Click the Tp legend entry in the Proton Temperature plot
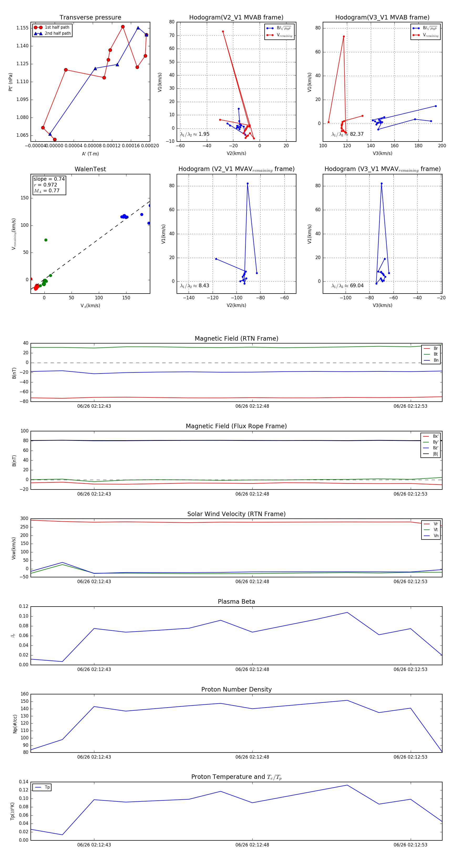The width and height of the screenshot is (473, 868). [x=42, y=787]
